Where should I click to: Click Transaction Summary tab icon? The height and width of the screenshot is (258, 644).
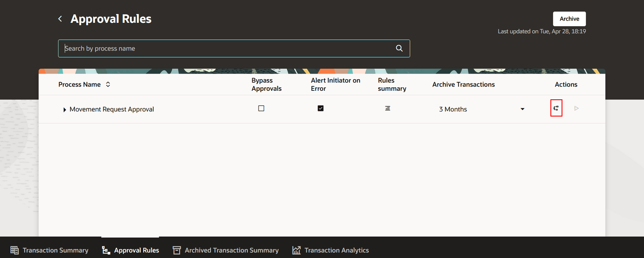click(x=15, y=250)
